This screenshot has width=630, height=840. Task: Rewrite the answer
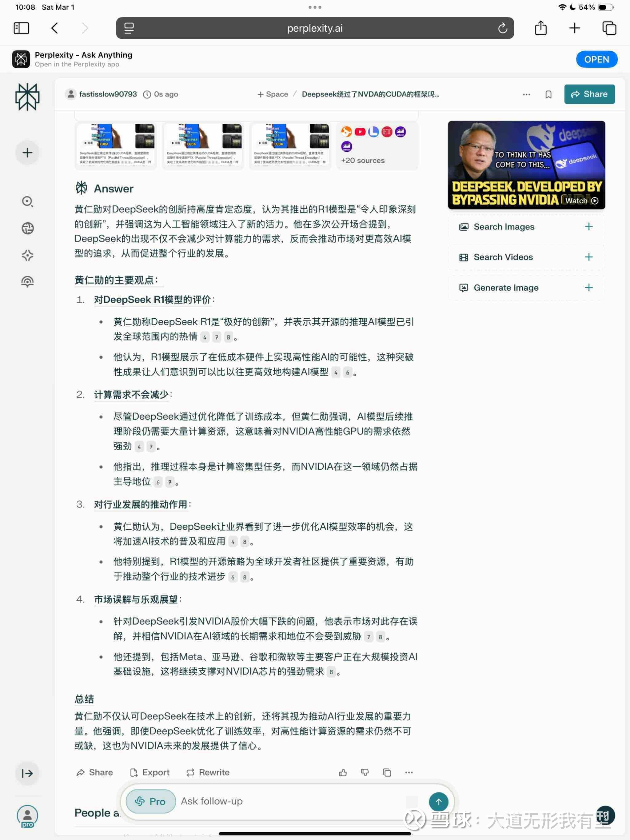(x=208, y=772)
